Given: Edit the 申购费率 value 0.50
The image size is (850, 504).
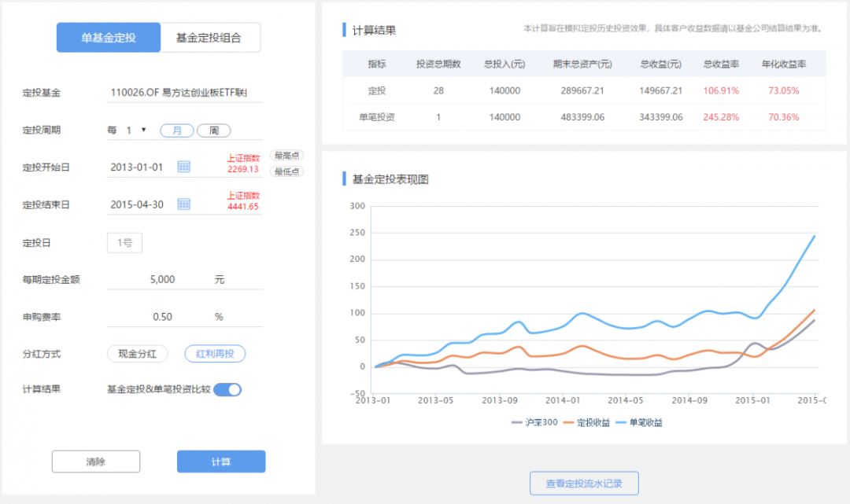Looking at the screenshot, I should click(162, 317).
